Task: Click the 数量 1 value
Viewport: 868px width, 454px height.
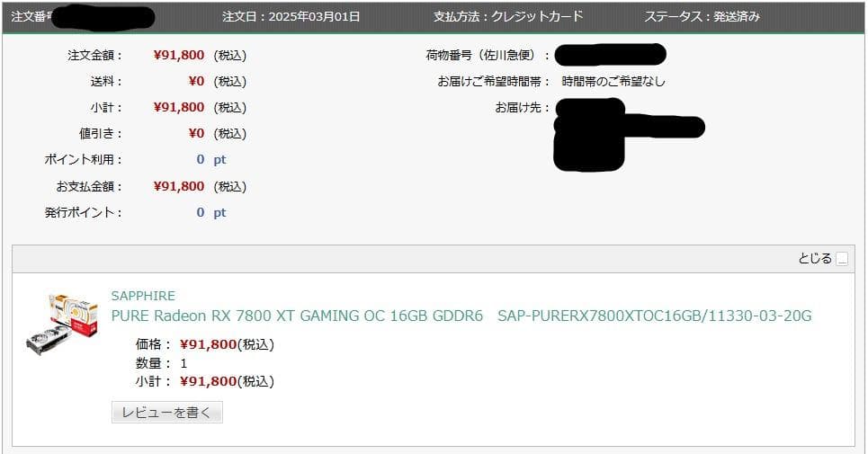Action: [183, 363]
